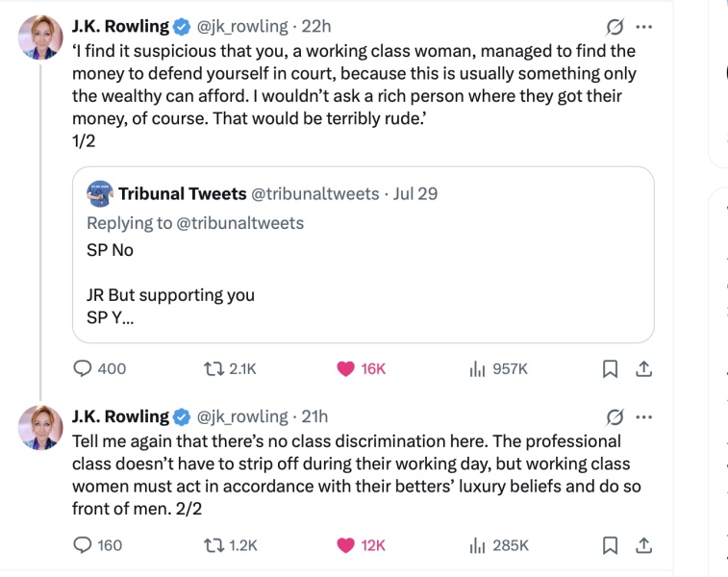The image size is (728, 577).
Task: Repost the second tweet with 1.2K reposts
Action: click(x=213, y=545)
